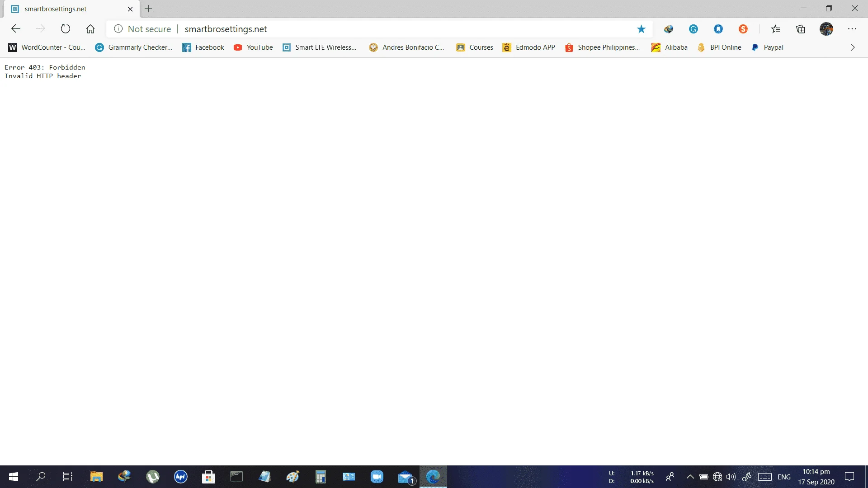Open the Windows Start menu
The image size is (868, 488).
14,477
